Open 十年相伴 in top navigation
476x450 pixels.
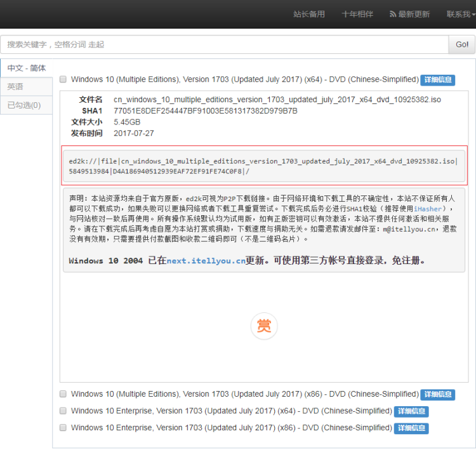pos(357,14)
